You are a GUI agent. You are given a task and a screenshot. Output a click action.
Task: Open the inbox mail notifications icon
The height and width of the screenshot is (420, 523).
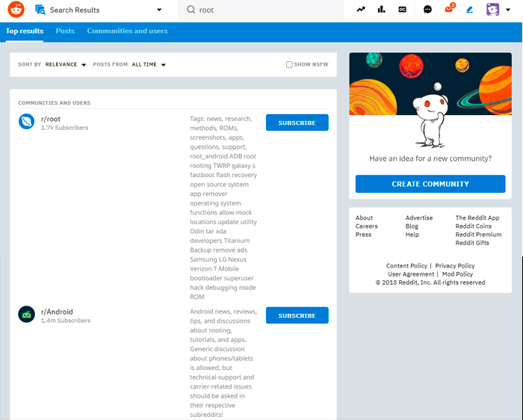[449, 9]
